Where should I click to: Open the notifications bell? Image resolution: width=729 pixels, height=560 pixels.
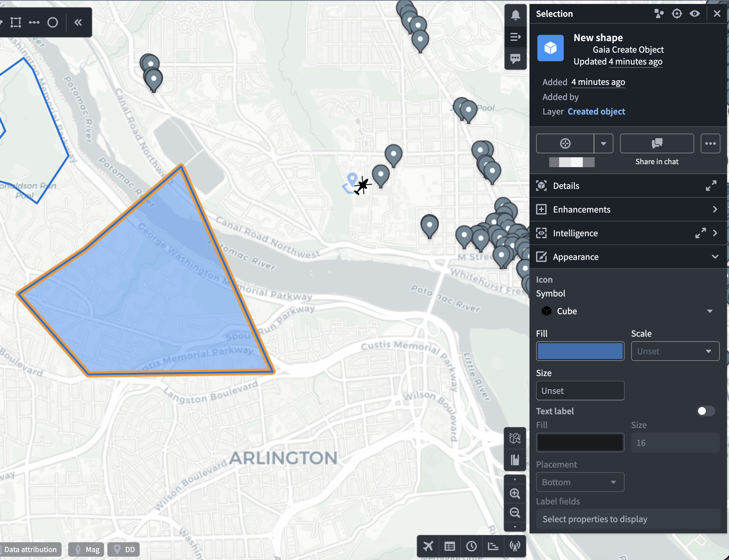click(x=515, y=15)
